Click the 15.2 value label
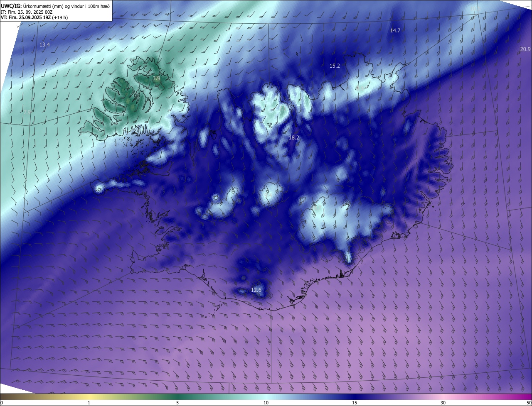This screenshot has height=406, width=532. [335, 66]
